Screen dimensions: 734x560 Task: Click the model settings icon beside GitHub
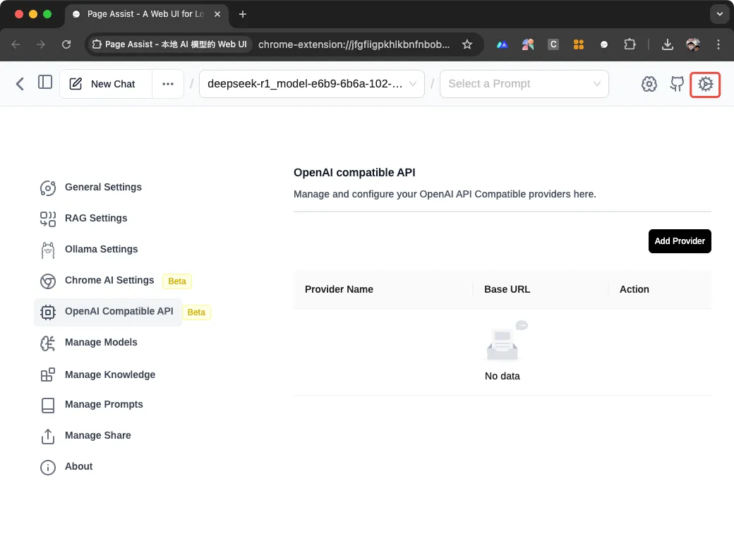649,84
